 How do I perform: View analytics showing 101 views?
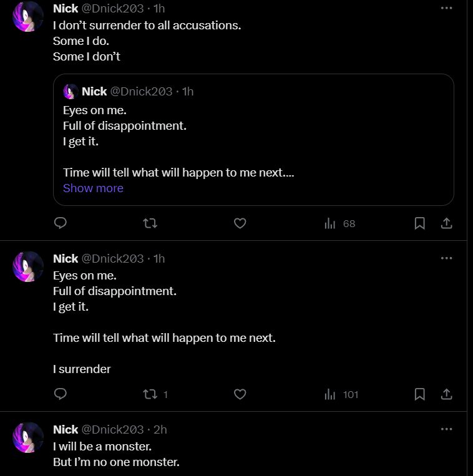tap(341, 394)
